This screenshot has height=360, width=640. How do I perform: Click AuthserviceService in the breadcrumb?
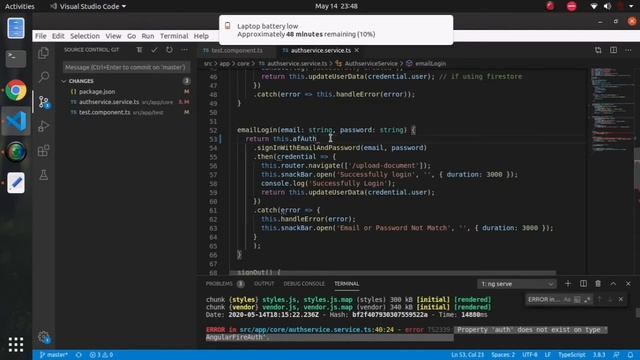point(371,63)
